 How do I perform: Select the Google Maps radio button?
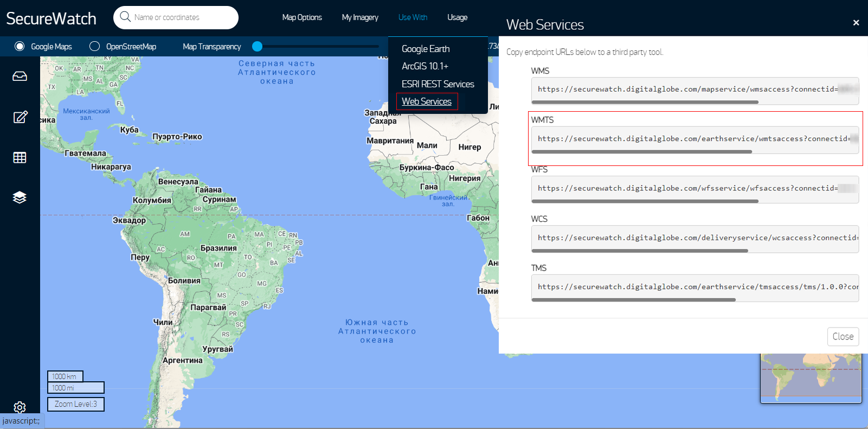click(20, 46)
